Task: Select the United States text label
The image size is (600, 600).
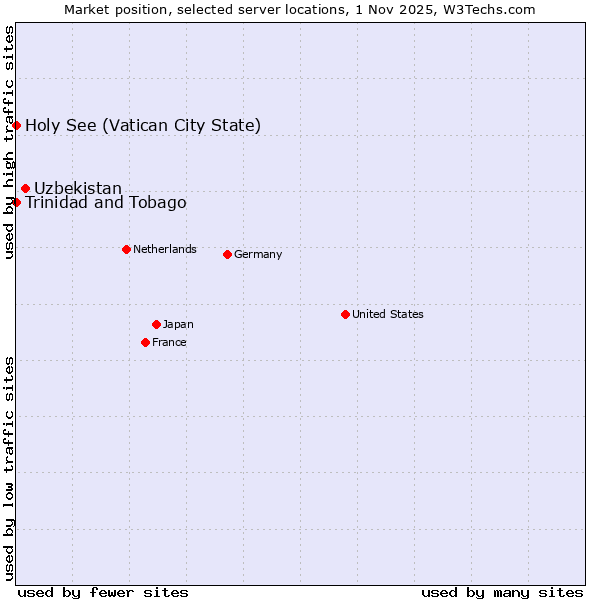Action: tap(388, 314)
